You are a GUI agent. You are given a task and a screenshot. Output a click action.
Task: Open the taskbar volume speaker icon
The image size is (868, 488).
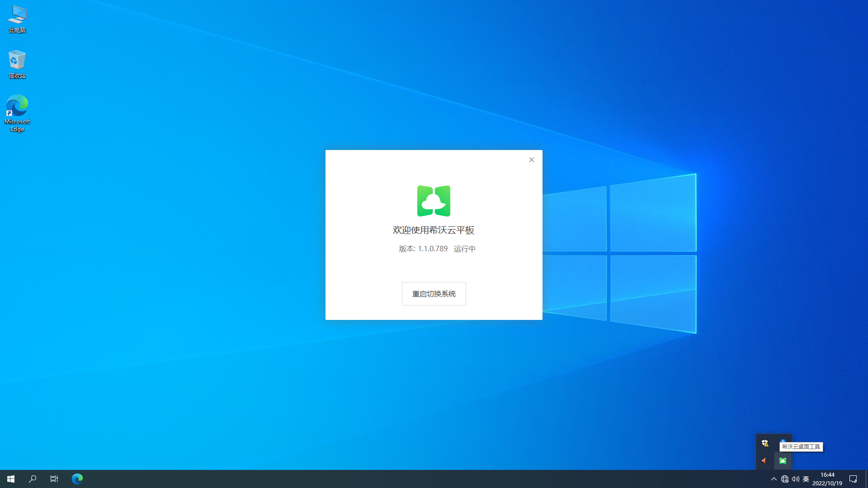point(796,479)
